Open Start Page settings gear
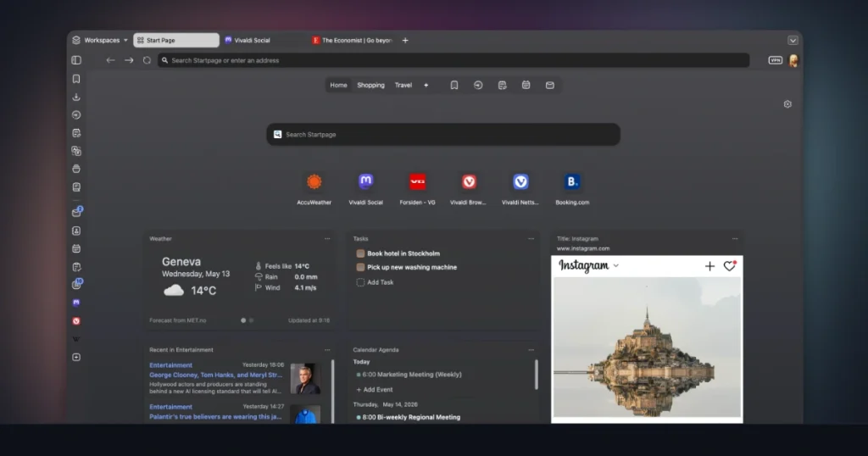Image resolution: width=868 pixels, height=456 pixels. (787, 104)
